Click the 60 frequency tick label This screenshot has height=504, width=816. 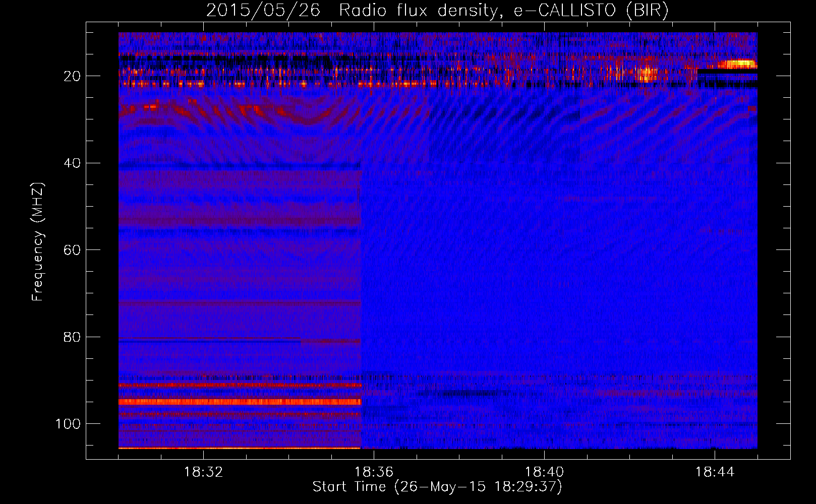[x=72, y=250]
